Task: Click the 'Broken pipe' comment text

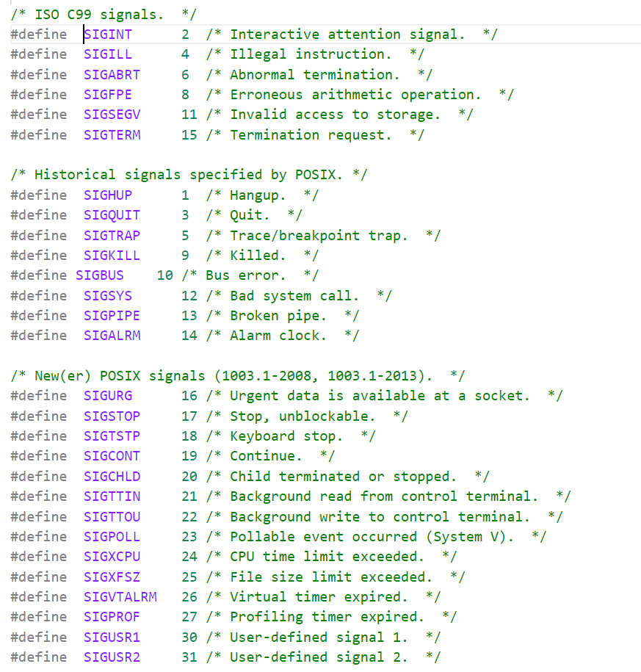Action: (x=278, y=316)
